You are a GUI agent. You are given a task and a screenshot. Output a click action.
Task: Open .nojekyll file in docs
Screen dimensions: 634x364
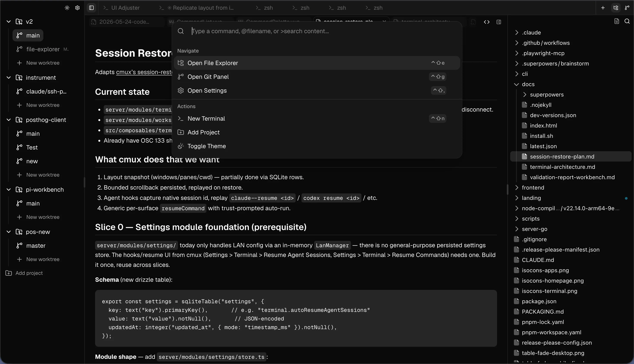click(571, 105)
